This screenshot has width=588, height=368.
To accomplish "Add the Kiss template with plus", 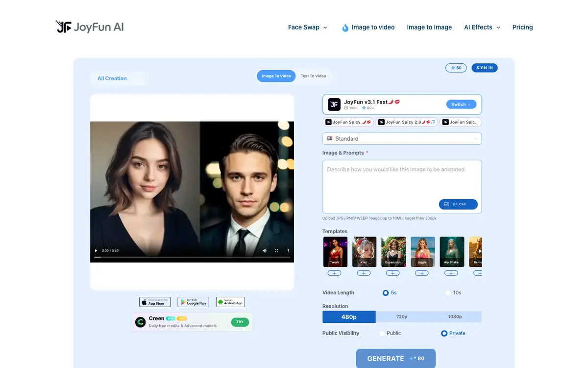I will click(x=364, y=273).
